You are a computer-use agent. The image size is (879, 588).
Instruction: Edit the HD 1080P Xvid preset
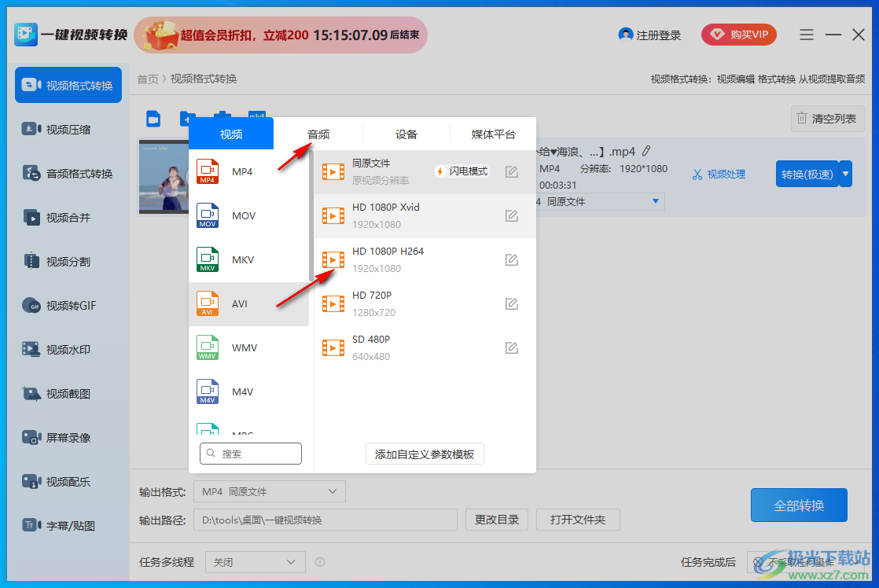511,216
